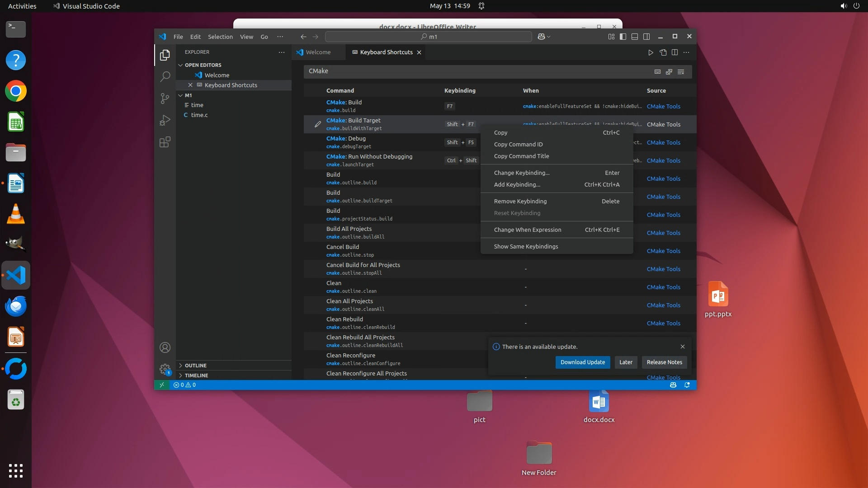Clear the keybindings search input
The image size is (868, 488).
[681, 72]
